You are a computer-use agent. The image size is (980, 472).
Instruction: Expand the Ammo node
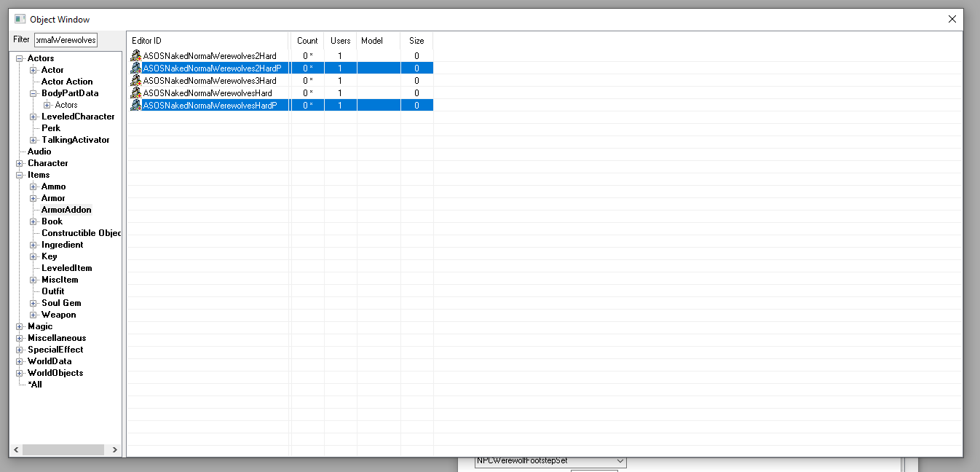[33, 186]
